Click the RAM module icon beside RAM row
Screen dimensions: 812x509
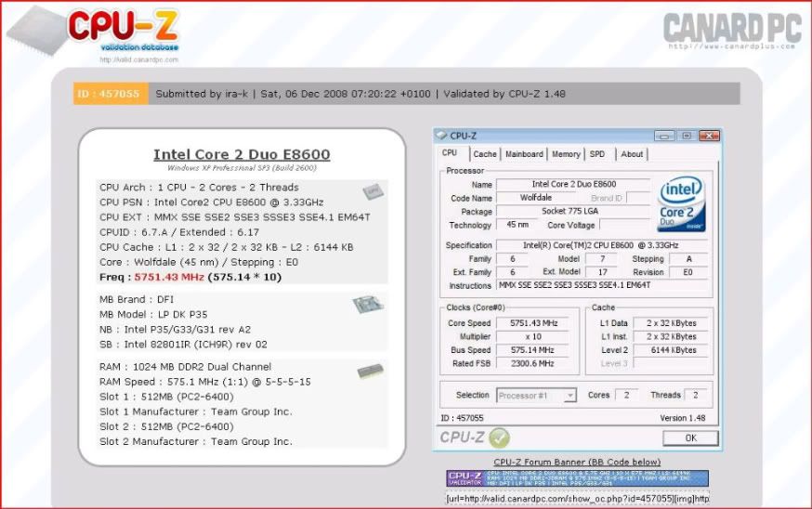[371, 371]
